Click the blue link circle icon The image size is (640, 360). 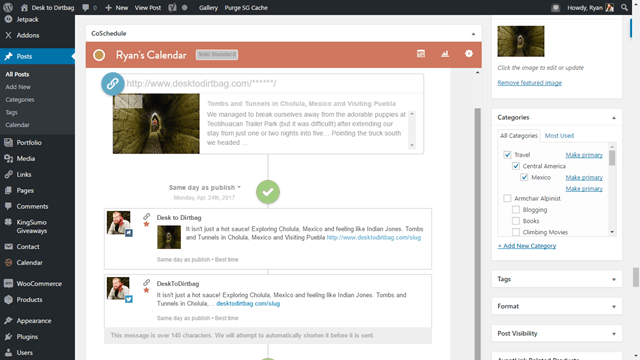[113, 84]
